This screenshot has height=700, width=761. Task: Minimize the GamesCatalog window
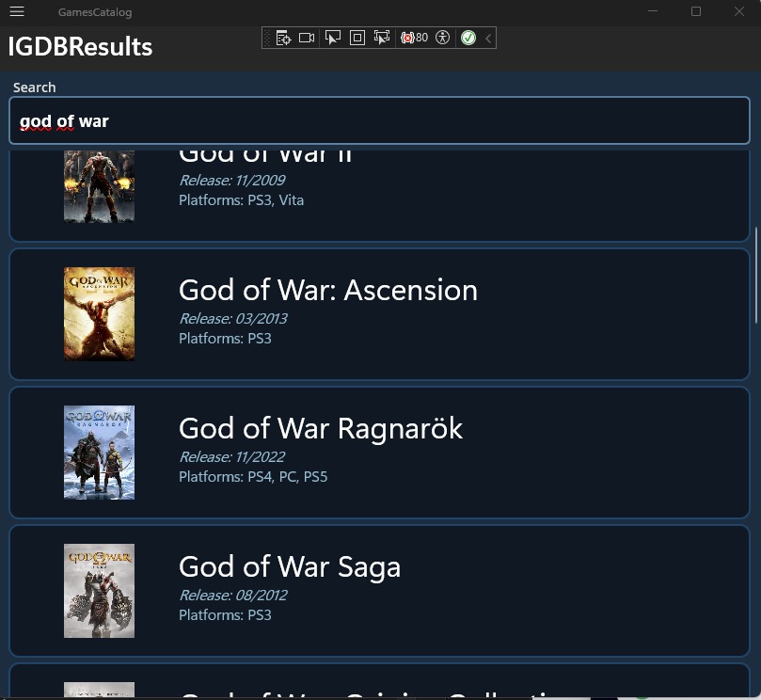(653, 11)
